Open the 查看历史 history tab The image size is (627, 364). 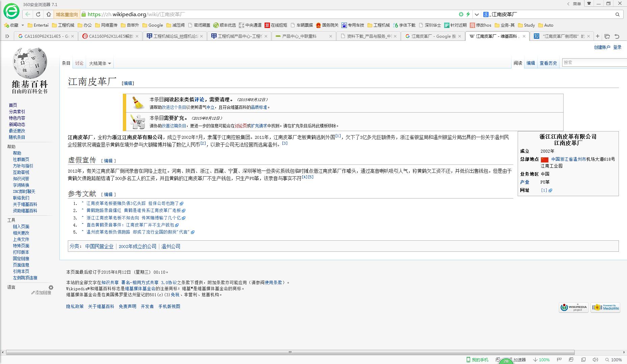(x=548, y=63)
